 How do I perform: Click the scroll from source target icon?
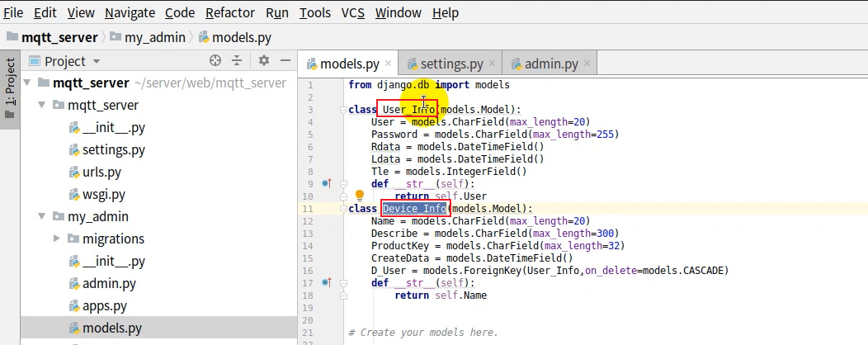(x=215, y=60)
